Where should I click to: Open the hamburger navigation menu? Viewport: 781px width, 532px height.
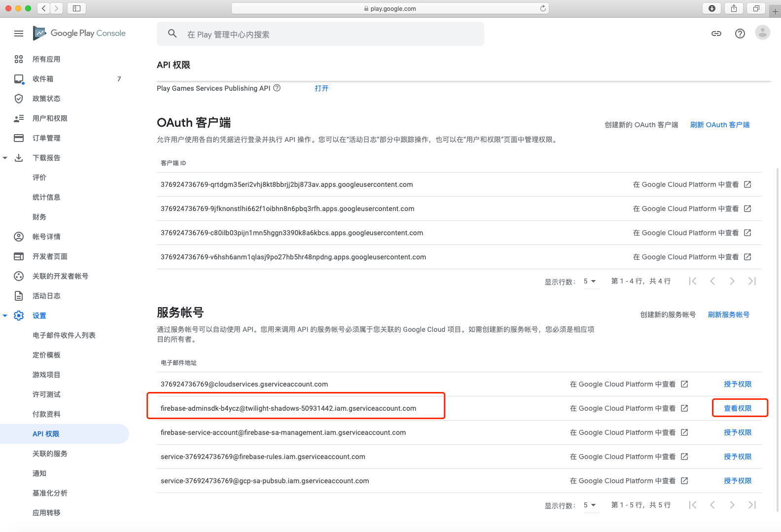(19, 34)
